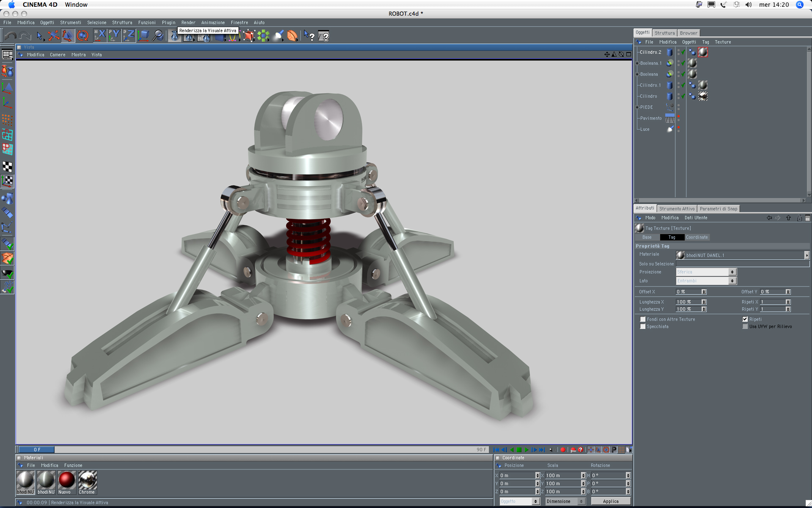Click the Chrome texture tag on Cilindro

pos(703,96)
